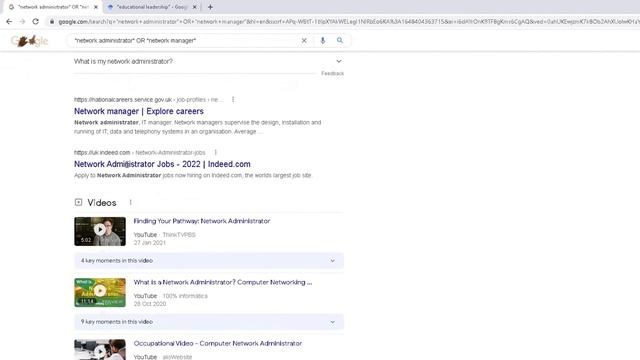Close the "educational leadership" tab

(x=195, y=7)
